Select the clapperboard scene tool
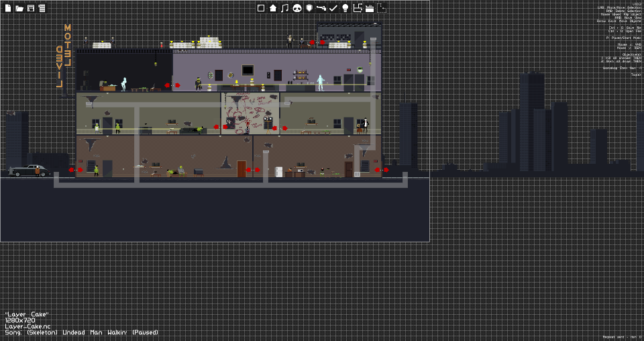 (x=369, y=8)
